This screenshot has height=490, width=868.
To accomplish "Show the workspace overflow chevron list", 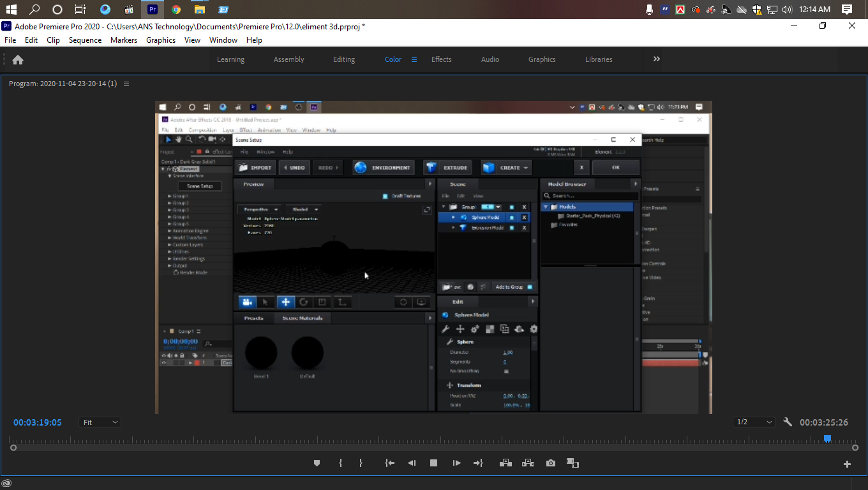I will tap(656, 59).
